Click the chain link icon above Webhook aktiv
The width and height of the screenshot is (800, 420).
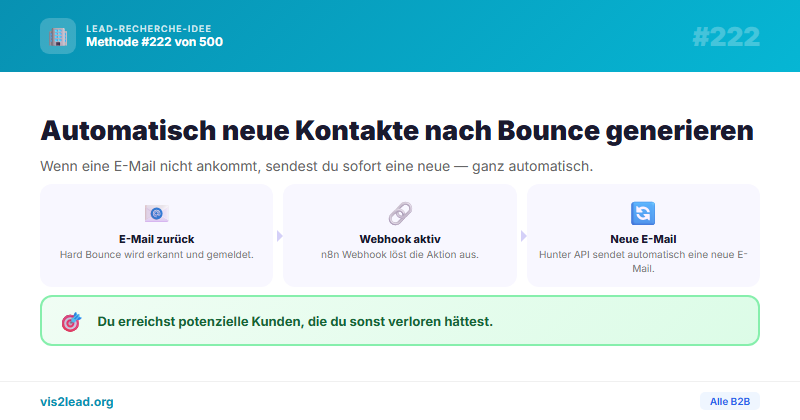400,213
